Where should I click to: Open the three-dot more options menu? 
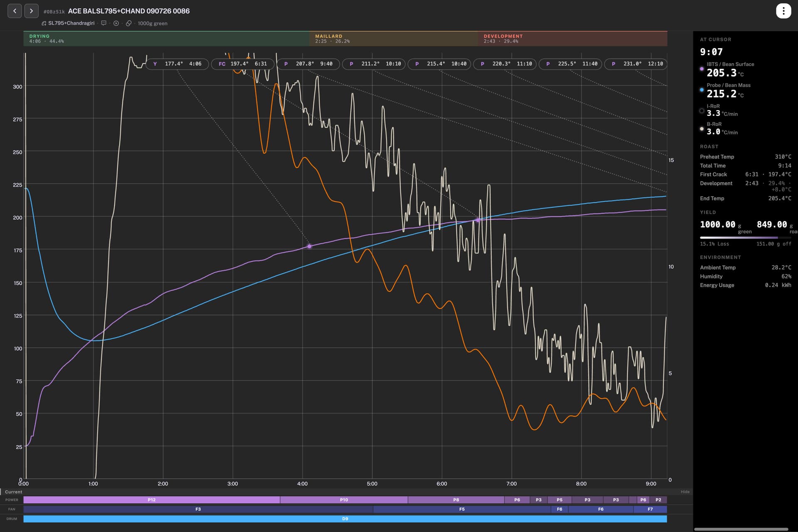783,11
